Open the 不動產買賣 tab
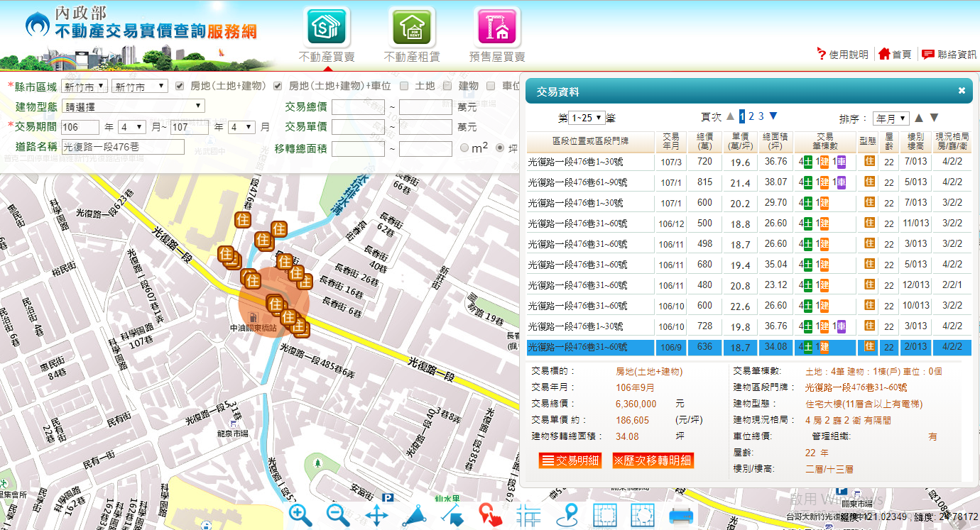 [327, 26]
